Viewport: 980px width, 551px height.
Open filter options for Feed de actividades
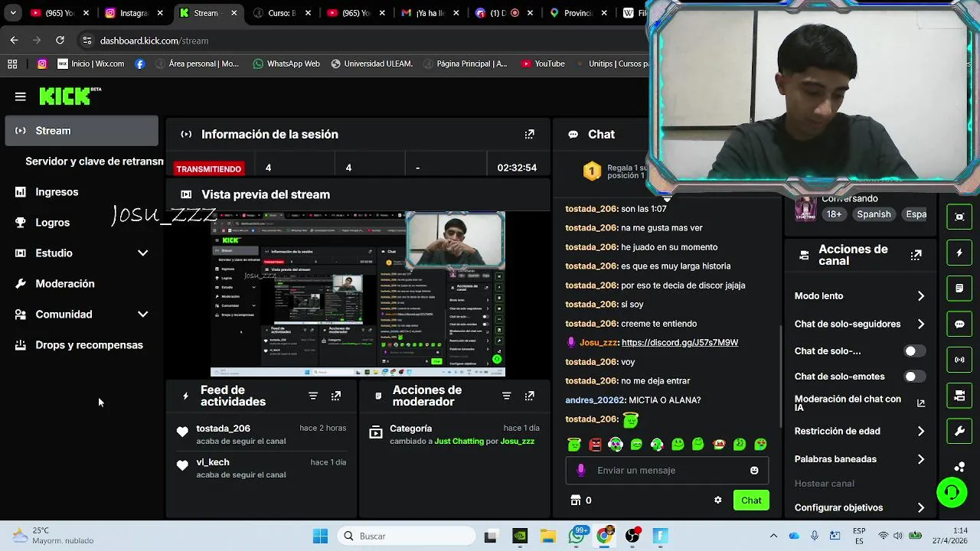click(x=313, y=396)
